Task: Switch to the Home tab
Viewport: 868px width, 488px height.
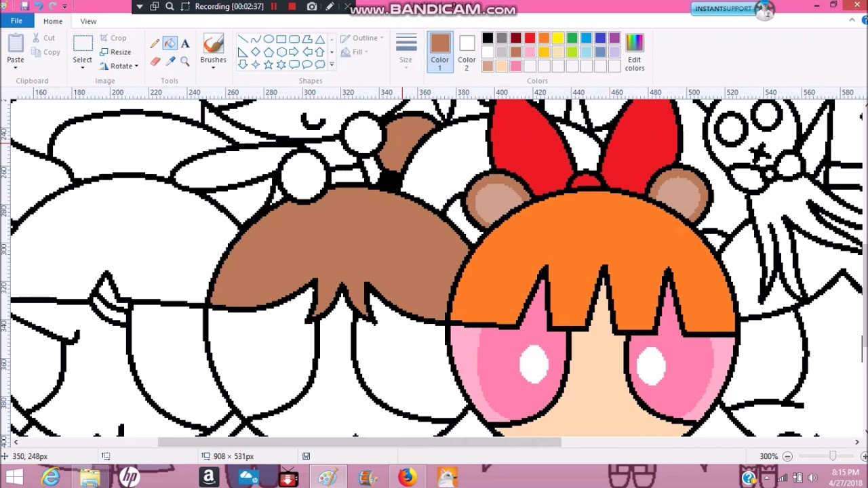Action: 53,21
